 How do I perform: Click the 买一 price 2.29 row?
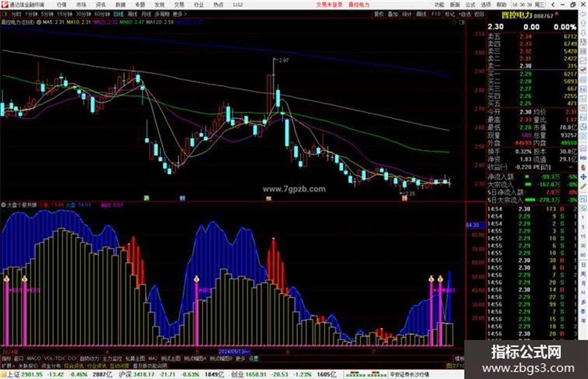coord(532,74)
